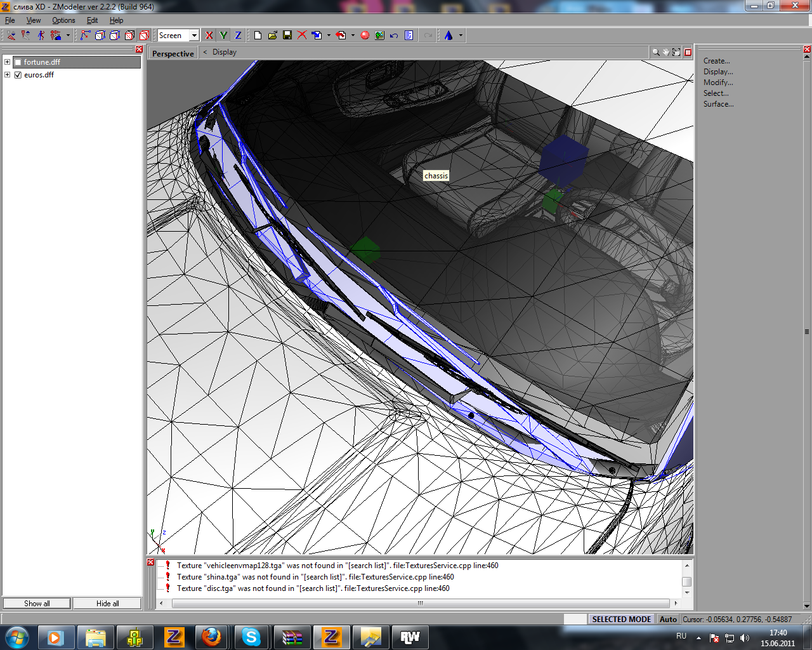Click the Save file toolbar icon
Screen dimensions: 812x650
pos(287,36)
